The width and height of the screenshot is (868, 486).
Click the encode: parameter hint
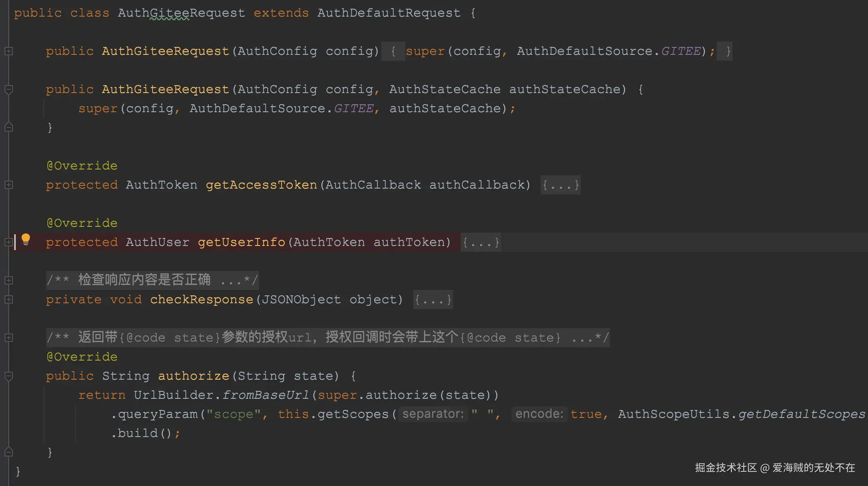click(x=539, y=414)
